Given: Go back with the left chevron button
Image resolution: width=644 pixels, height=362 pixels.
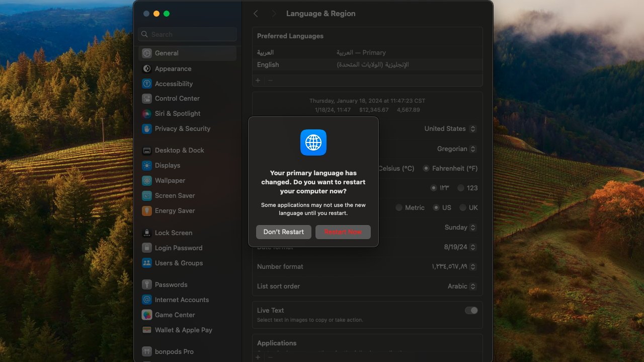Looking at the screenshot, I should [256, 14].
